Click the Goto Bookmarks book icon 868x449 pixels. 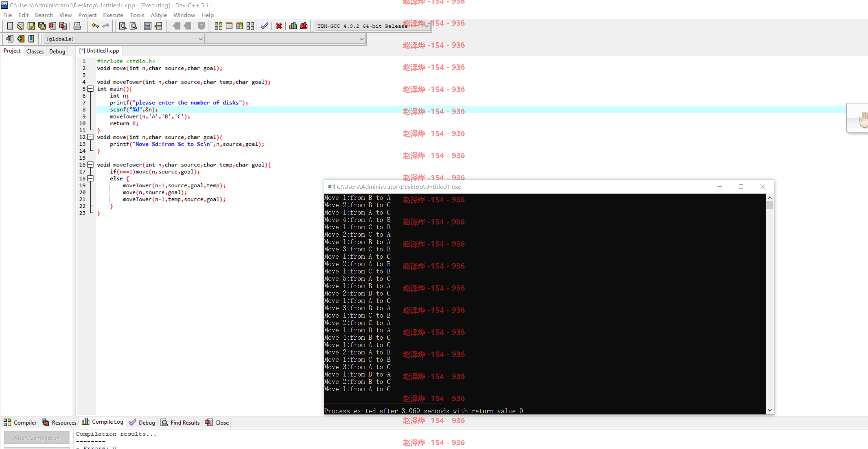click(31, 39)
